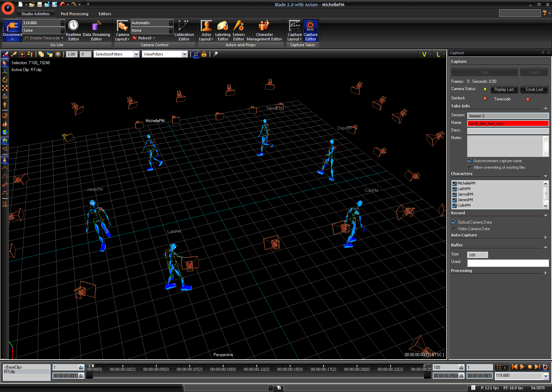Open the Calibration Editor

coord(184,30)
